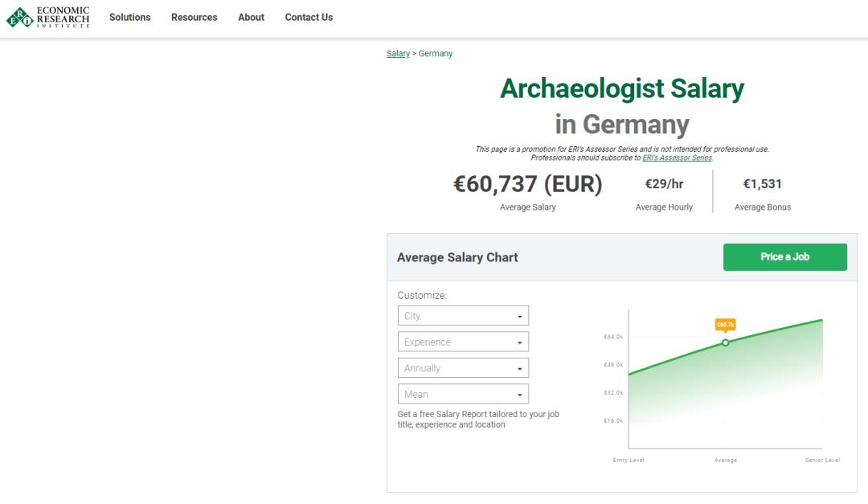Open the Resources menu
This screenshot has height=504, width=868.
point(194,17)
